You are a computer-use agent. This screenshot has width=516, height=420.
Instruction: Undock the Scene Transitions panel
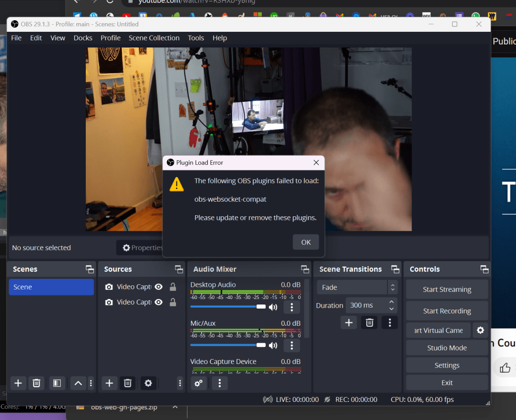tap(395, 269)
